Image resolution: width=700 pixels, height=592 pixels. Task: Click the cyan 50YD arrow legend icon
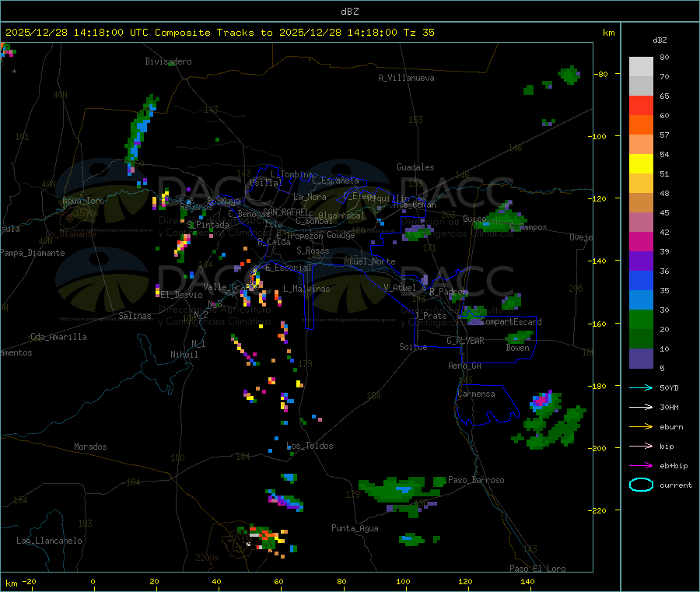pyautogui.click(x=641, y=387)
